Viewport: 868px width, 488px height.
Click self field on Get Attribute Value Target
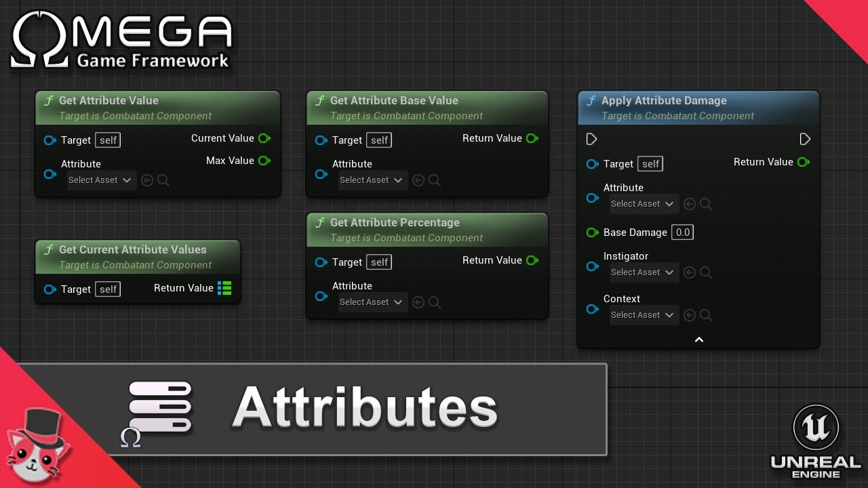click(108, 140)
